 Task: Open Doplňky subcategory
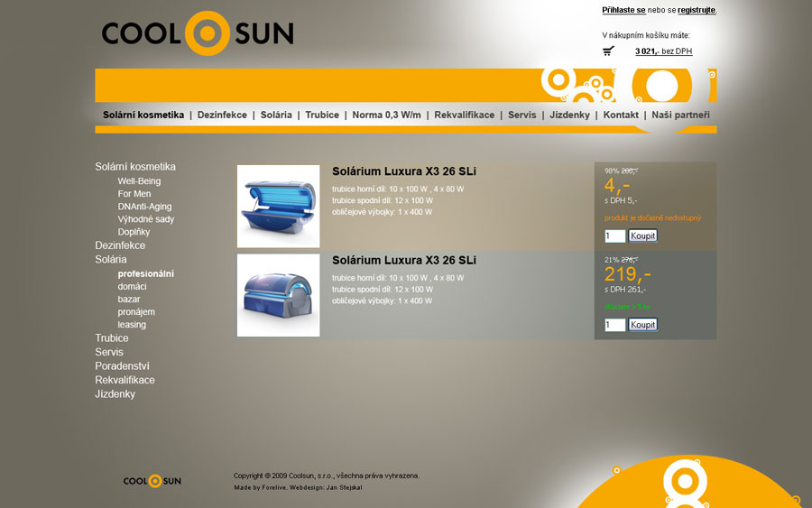click(134, 232)
